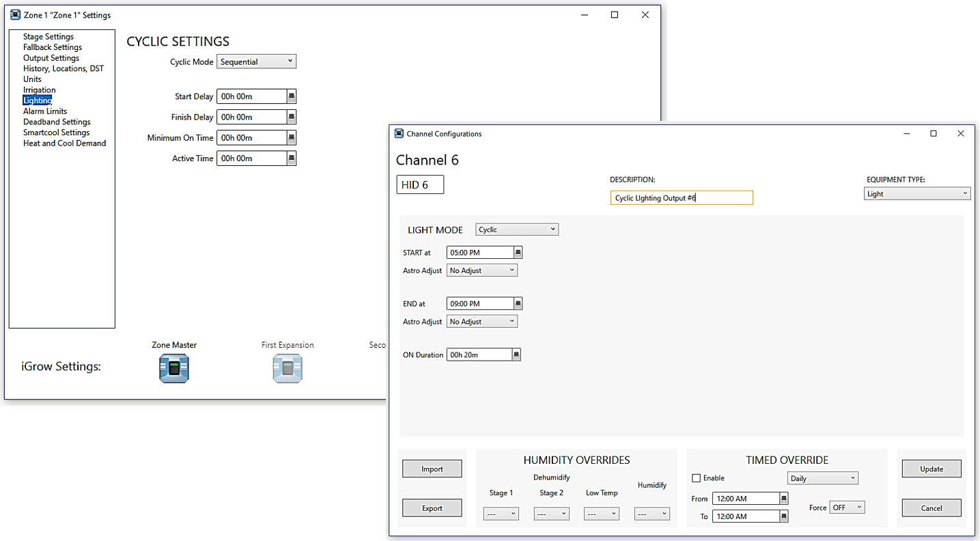Enable the Timed Override checkbox
The image size is (980, 541).
697,478
